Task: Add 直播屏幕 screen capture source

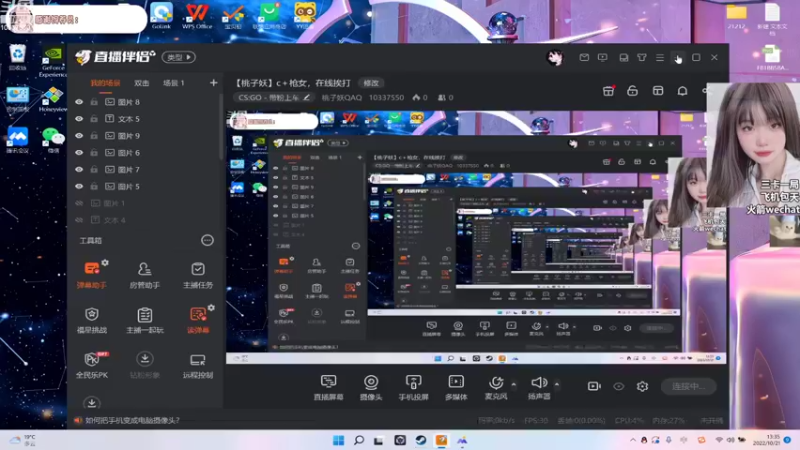Action: [x=328, y=387]
